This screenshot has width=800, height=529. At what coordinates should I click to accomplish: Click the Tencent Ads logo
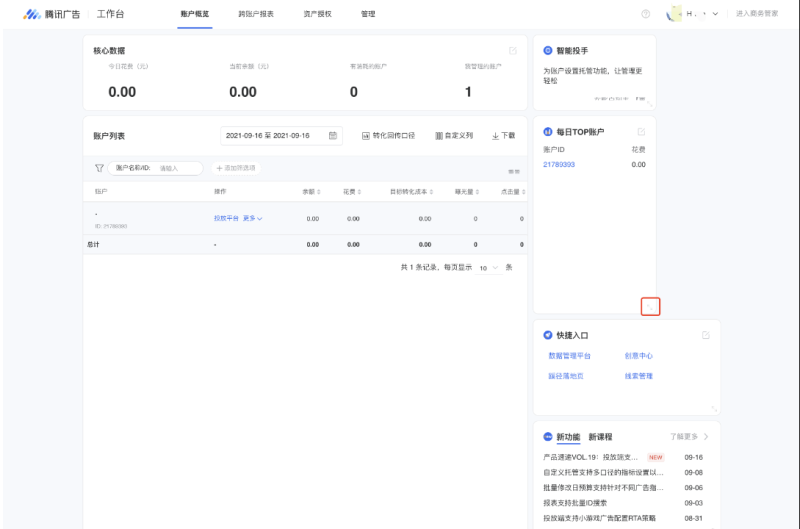52,14
